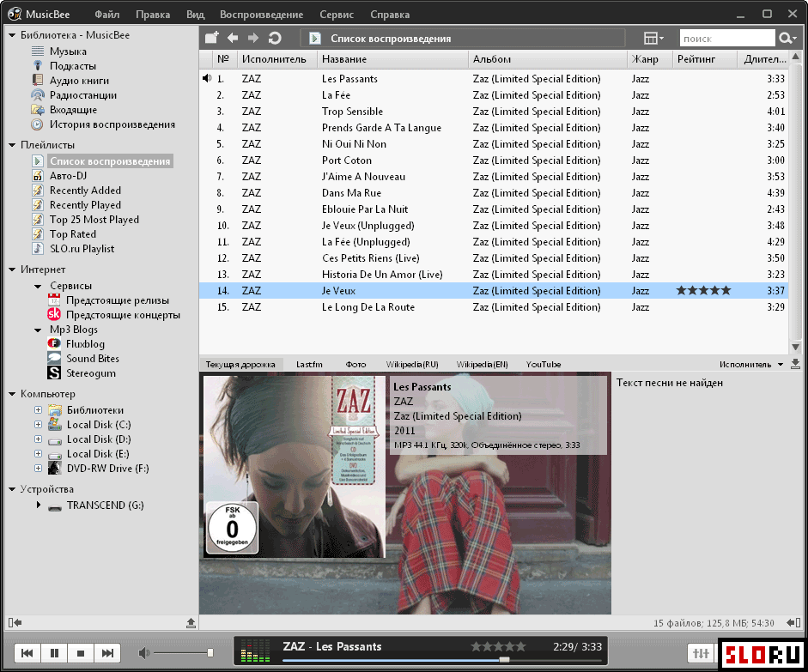The image size is (808, 672).
Task: Open the Stereogum blog
Action: pyautogui.click(x=91, y=372)
